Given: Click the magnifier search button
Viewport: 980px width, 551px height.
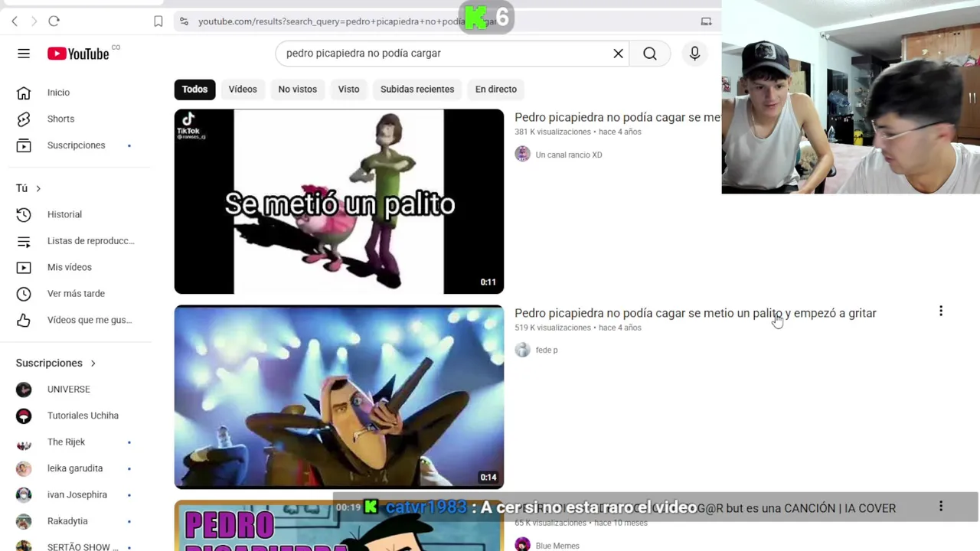Looking at the screenshot, I should tap(650, 54).
